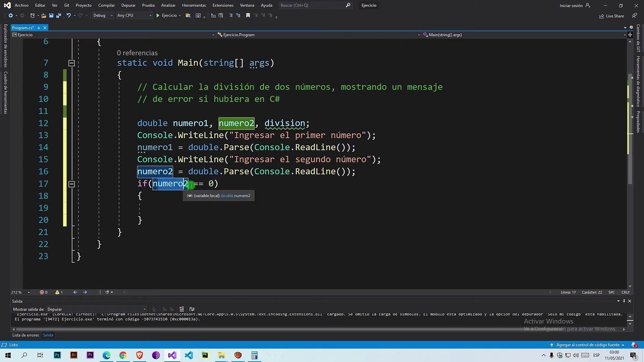Toggle auto-hide pin of Salida panel
644x362 pixels.
pyautogui.click(x=624, y=301)
